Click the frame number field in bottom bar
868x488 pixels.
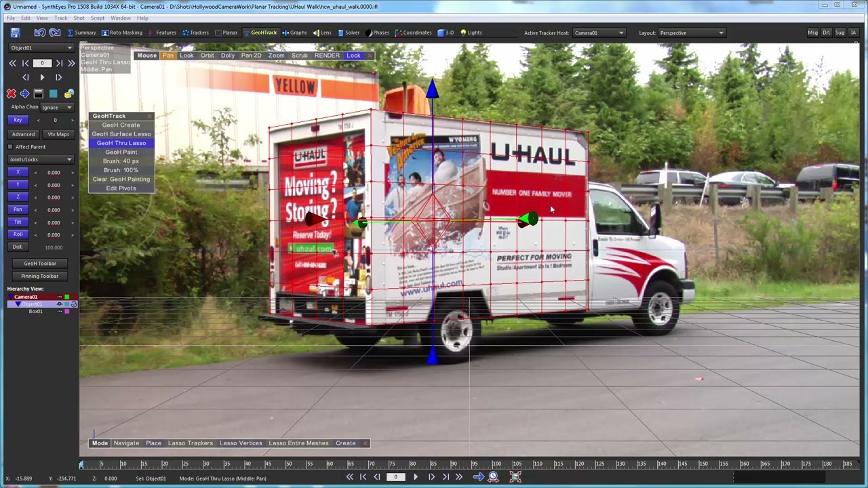[396, 477]
